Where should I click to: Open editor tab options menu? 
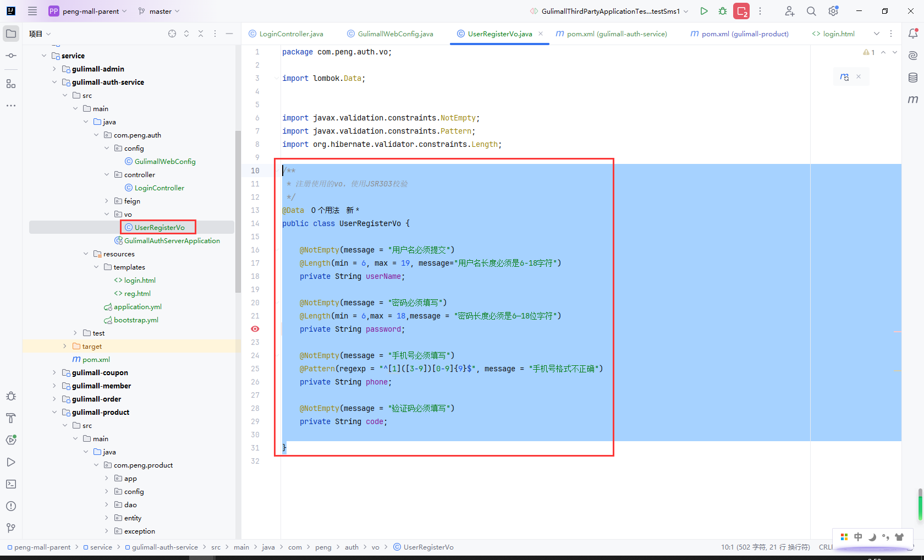point(891,34)
